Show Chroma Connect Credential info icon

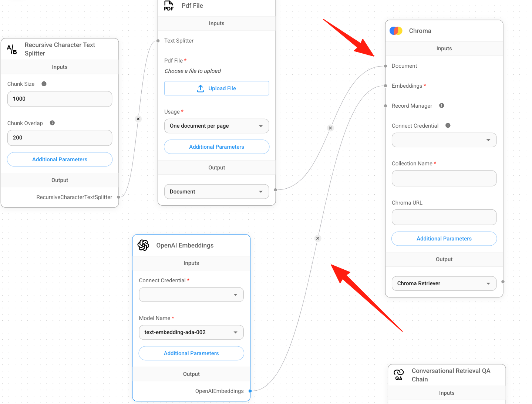(x=448, y=125)
